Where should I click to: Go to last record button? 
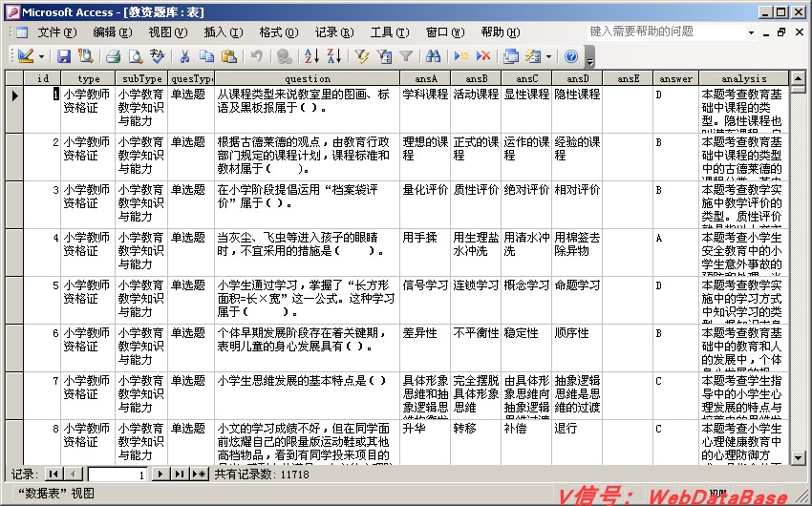[x=180, y=474]
